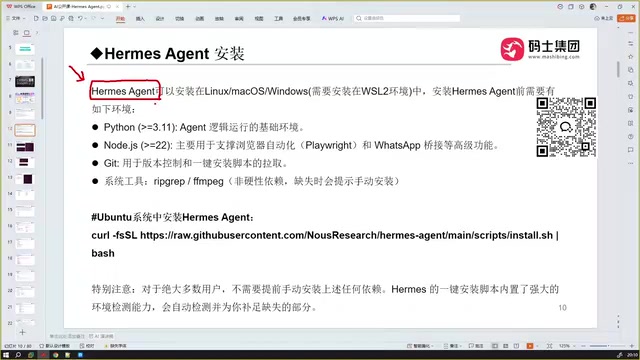Open the 会员专享 member tab
The image size is (640, 360).
point(302,18)
